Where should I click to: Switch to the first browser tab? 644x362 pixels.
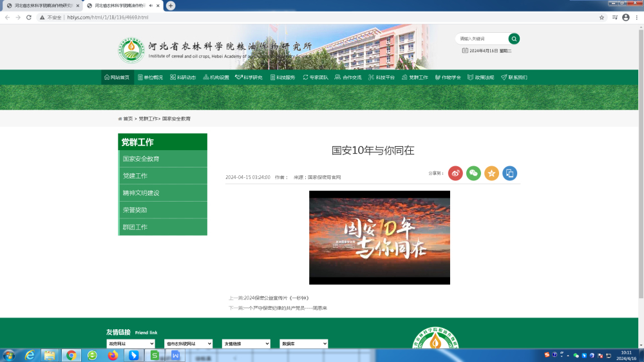click(x=42, y=5)
